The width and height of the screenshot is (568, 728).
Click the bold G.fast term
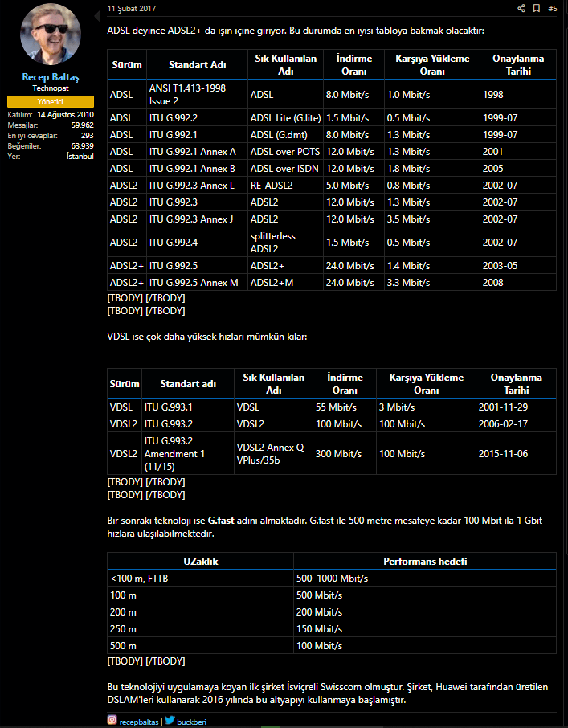click(221, 521)
